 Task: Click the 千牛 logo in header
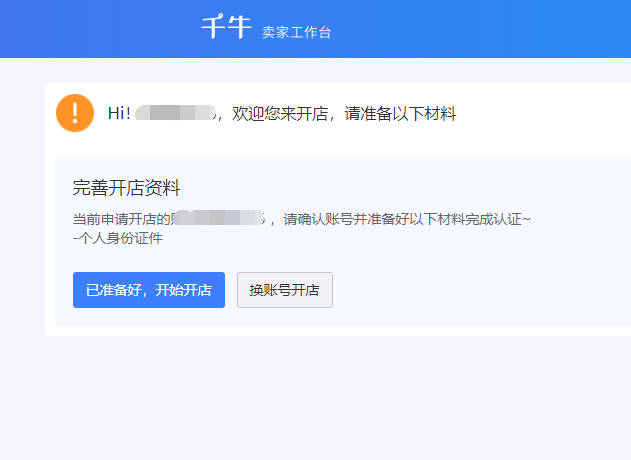(x=226, y=27)
